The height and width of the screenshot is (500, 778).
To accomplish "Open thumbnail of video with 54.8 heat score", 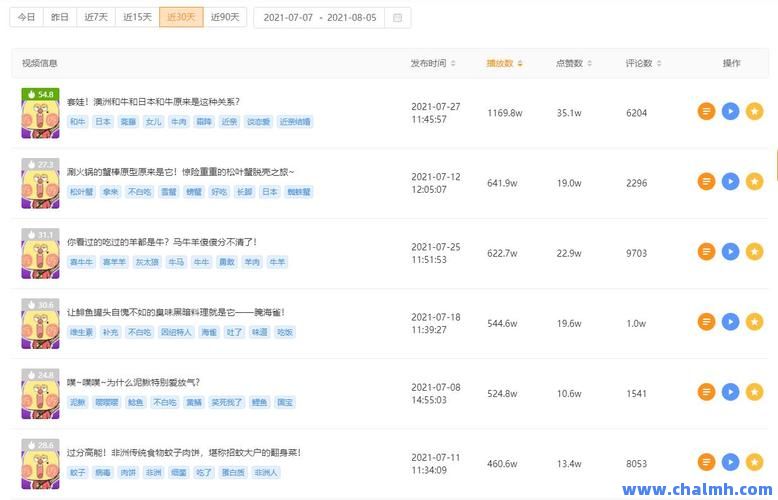I will 40,113.
